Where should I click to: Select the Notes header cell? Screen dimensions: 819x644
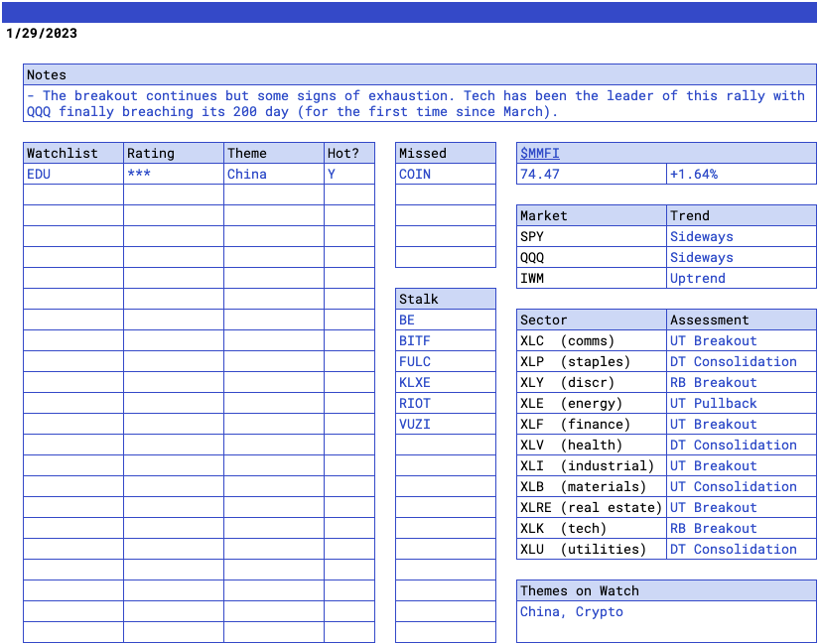419,74
